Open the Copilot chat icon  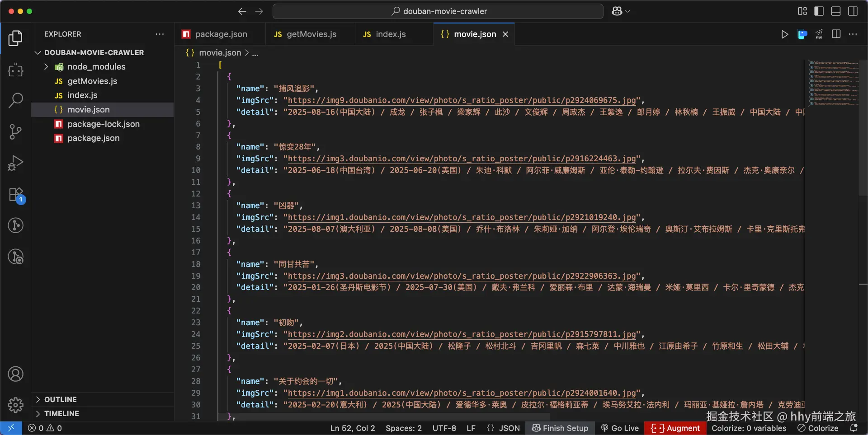pyautogui.click(x=617, y=11)
